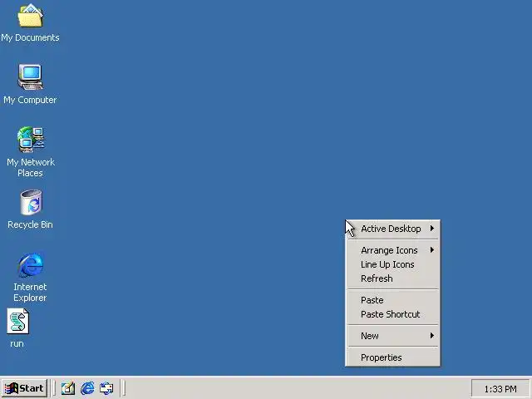Click the 1:33 PM system clock

point(500,389)
